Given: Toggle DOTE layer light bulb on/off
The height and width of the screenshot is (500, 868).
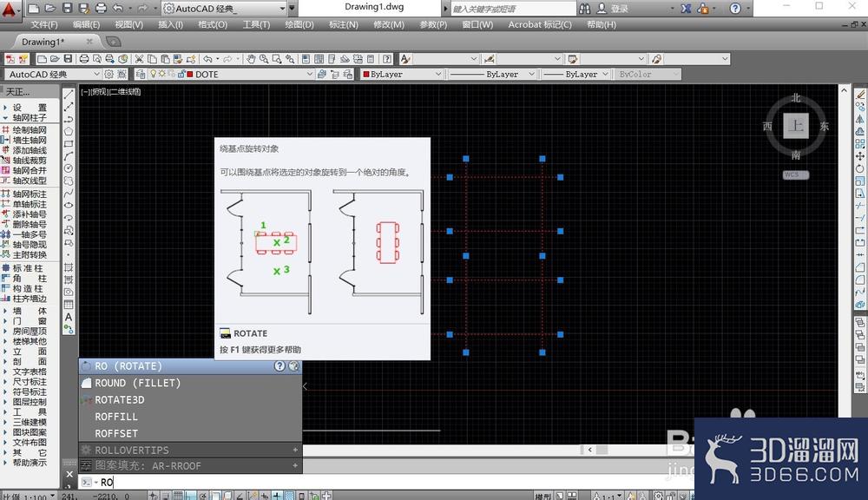Looking at the screenshot, I should (154, 74).
